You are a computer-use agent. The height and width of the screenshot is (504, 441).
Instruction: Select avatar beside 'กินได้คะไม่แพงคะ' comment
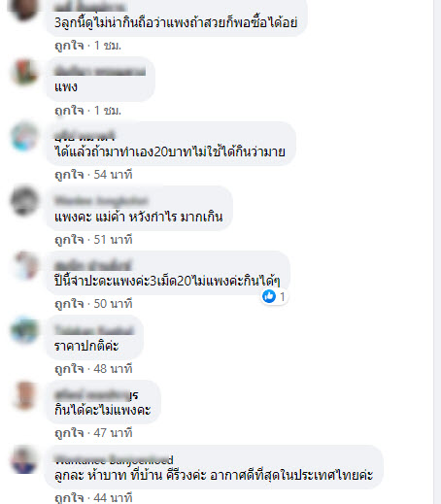point(24,395)
